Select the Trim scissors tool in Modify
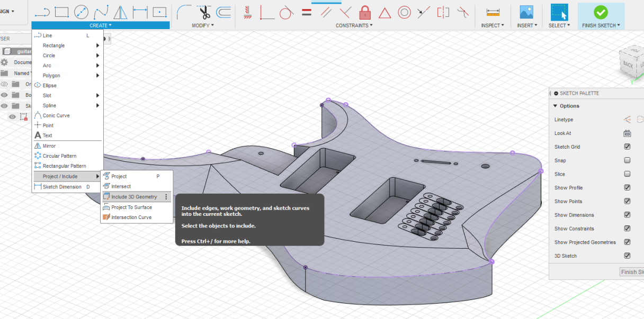The height and width of the screenshot is (319, 644). point(205,12)
